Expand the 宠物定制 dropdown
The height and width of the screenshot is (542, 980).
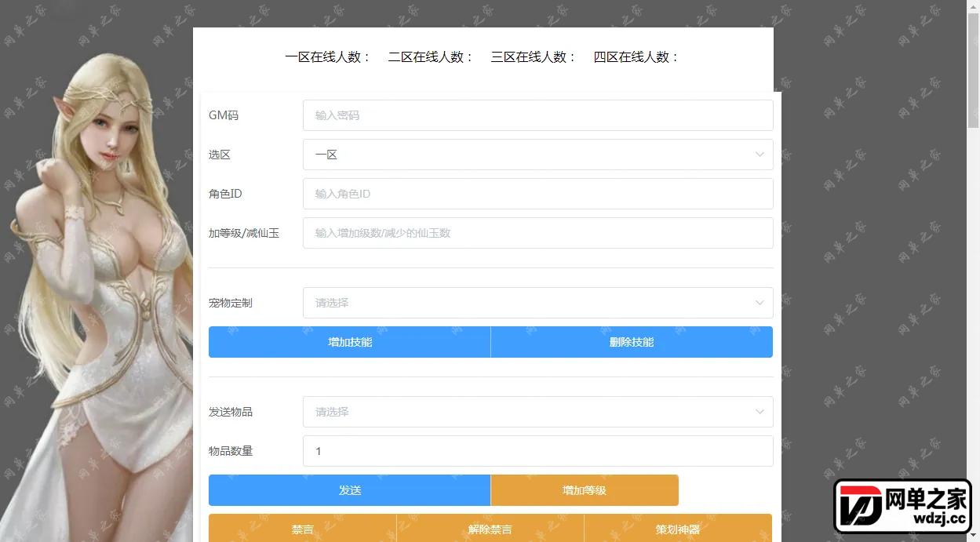pyautogui.click(x=537, y=303)
